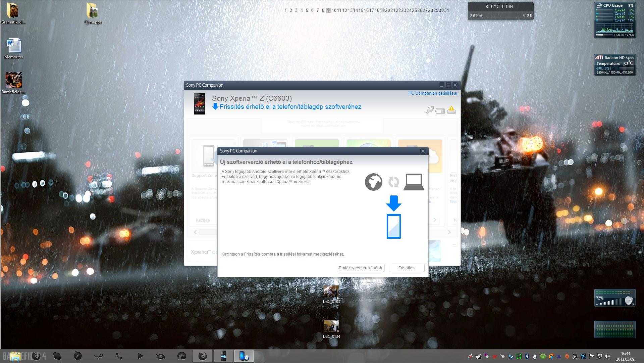Click the clock showing 16:44 in the taskbar

click(626, 356)
